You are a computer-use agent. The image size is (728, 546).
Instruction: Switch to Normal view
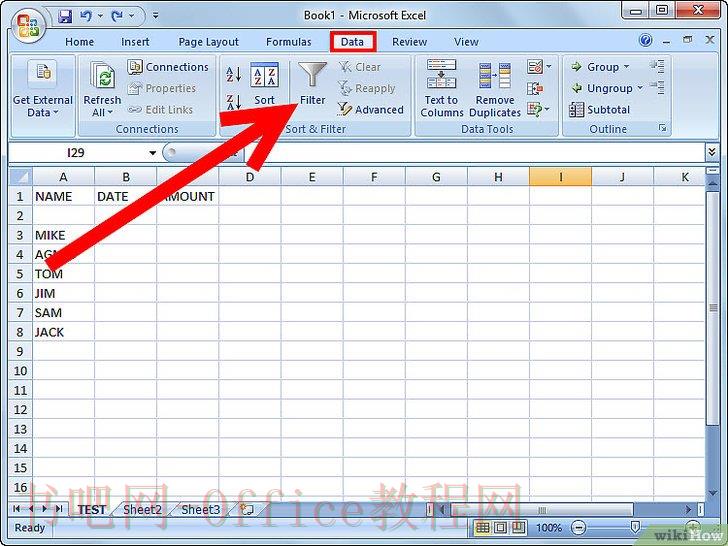[482, 527]
